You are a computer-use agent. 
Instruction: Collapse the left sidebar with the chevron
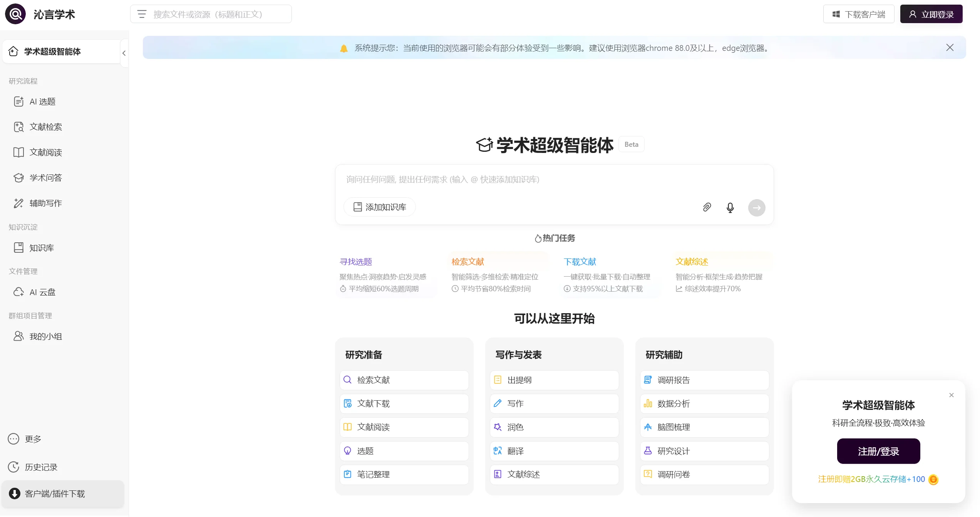[124, 53]
